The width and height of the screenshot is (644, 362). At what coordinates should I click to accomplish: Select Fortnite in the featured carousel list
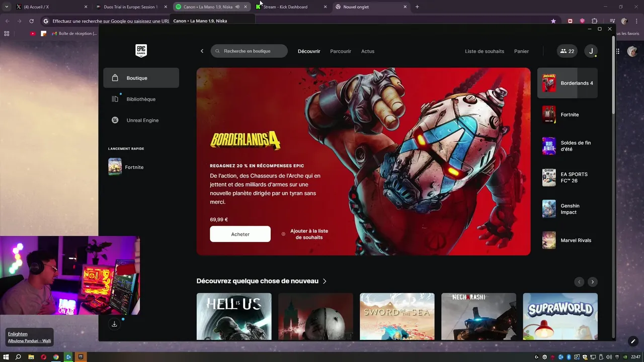[568, 115]
